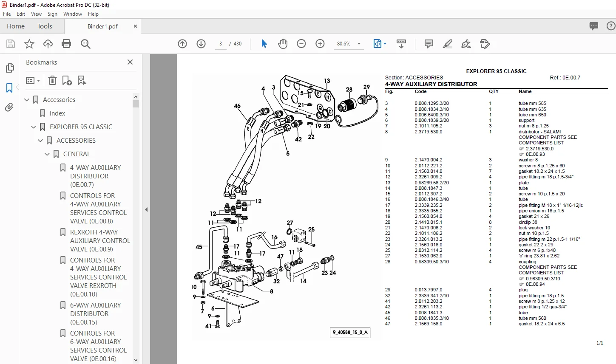Click the part code 2.3719.530.0 in the table
The width and height of the screenshot is (616, 364).
[429, 132]
